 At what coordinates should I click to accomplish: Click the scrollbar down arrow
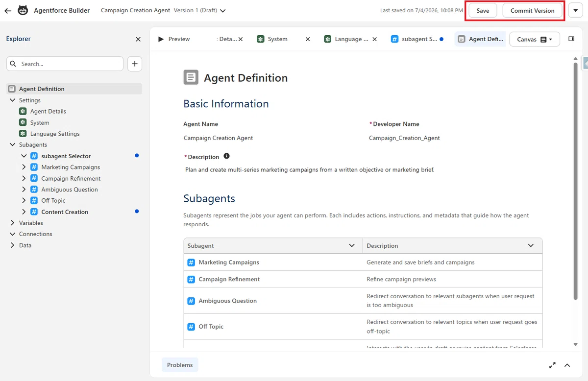576,345
